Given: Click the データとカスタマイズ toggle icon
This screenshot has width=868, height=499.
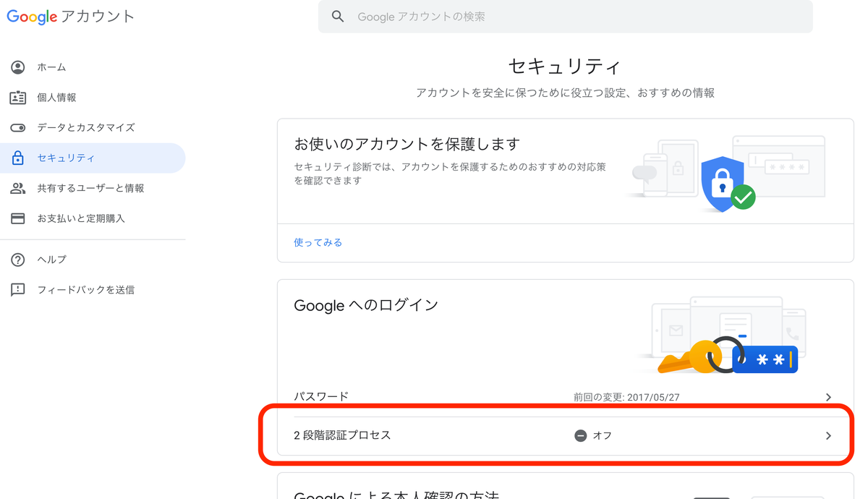Looking at the screenshot, I should 18,128.
